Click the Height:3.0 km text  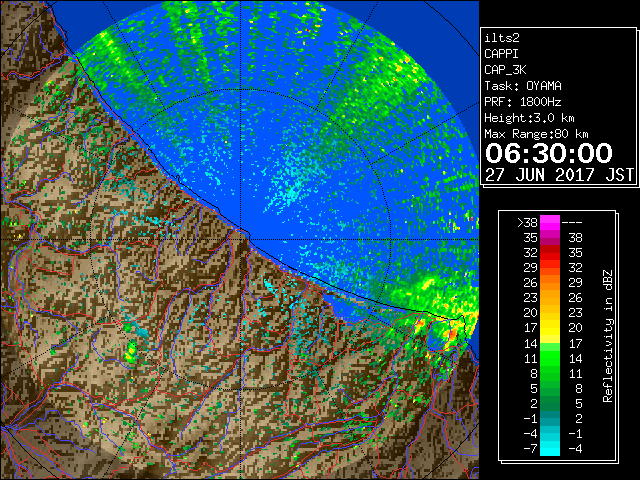tap(529, 118)
